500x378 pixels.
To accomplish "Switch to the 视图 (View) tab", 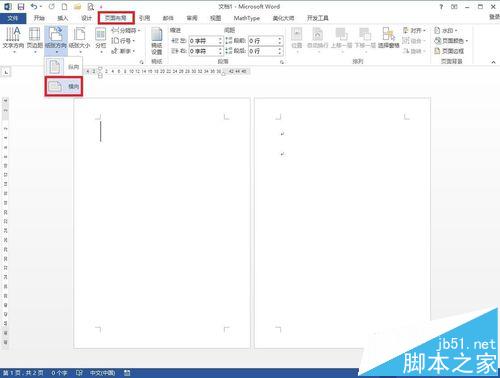I will [x=215, y=18].
